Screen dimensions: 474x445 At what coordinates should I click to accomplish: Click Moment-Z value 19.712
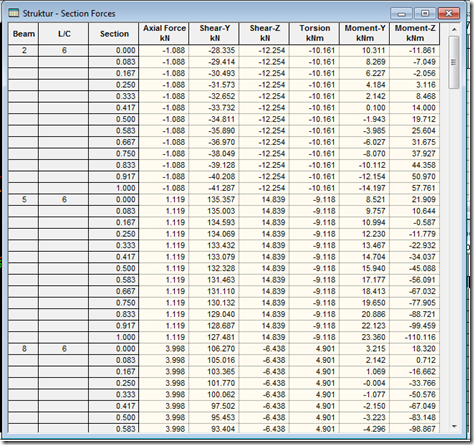415,119
